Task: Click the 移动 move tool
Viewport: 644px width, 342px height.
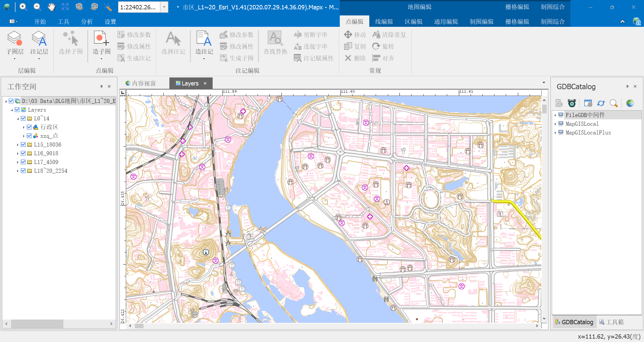Action: (x=355, y=35)
